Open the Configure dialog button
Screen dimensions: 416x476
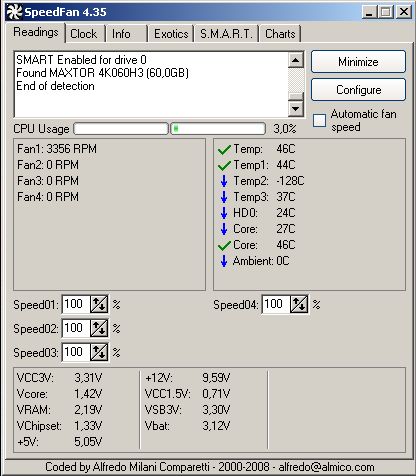click(358, 90)
